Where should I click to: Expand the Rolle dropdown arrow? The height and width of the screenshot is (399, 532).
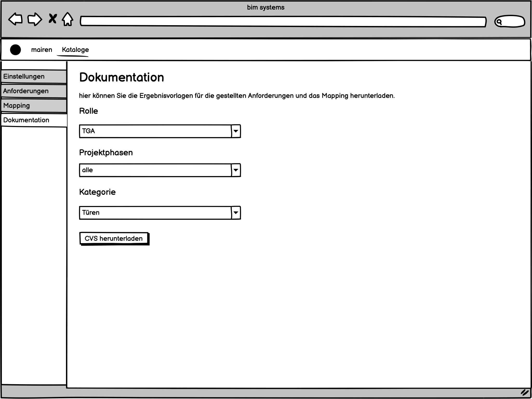236,131
